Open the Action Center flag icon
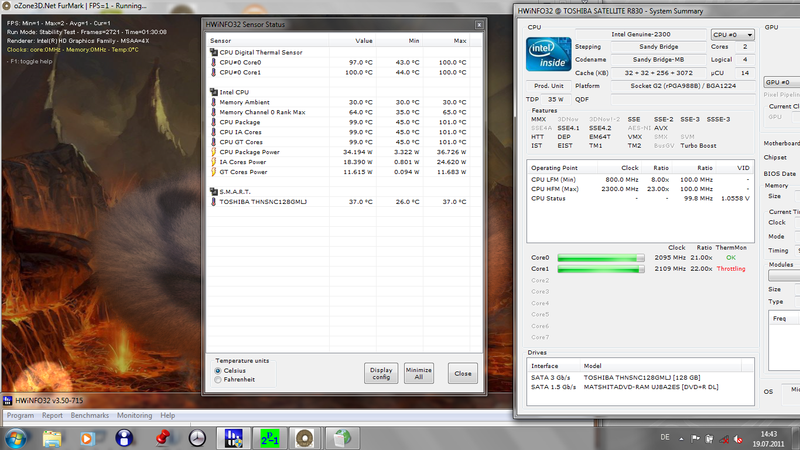The height and width of the screenshot is (450, 800). tap(695, 439)
